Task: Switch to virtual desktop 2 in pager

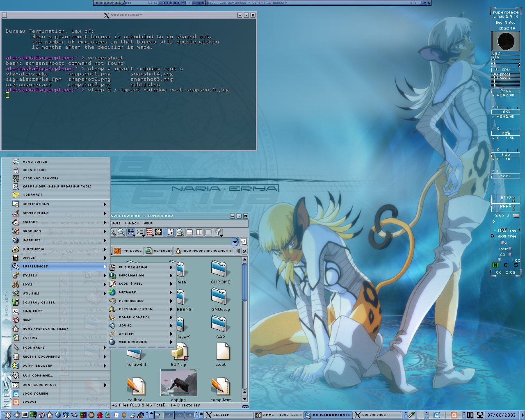Action: point(170,415)
